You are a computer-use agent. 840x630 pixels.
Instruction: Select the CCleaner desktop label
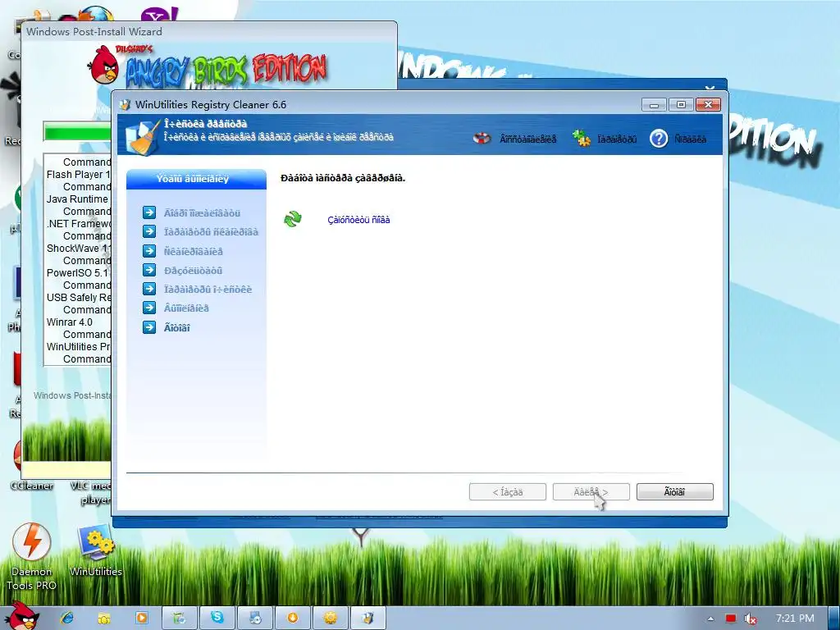pos(32,486)
